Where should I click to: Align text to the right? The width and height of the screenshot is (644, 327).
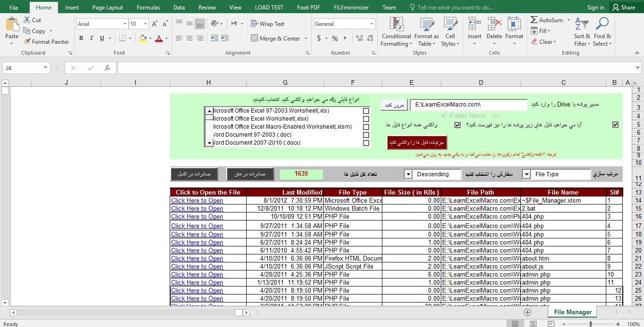click(x=199, y=38)
